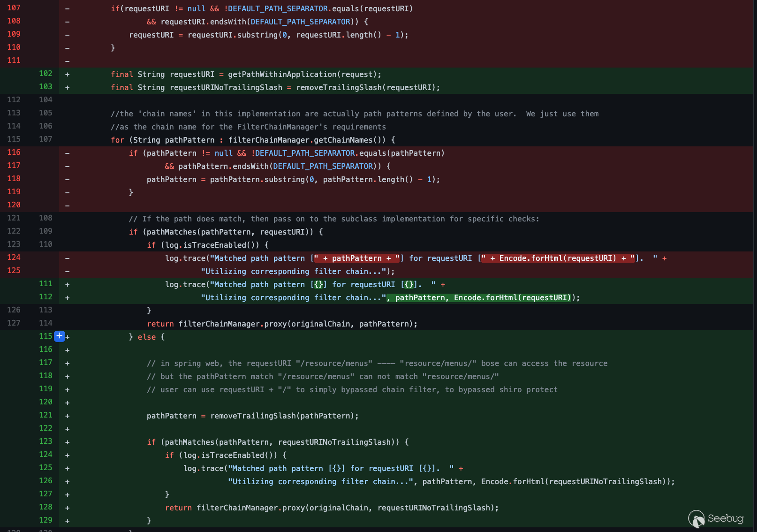Screen dimensions: 757x532
Task: Click the line 'pathPattern = removeTrailingSlash(pathPattern);'
Action: click(253, 416)
